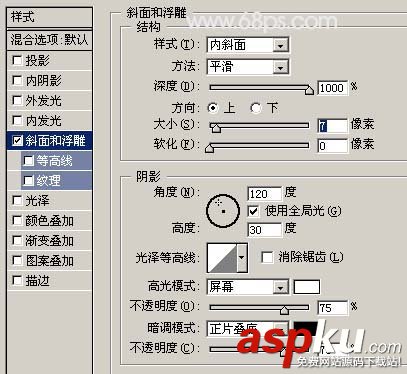Select the 样式 styles list header

pos(49,17)
